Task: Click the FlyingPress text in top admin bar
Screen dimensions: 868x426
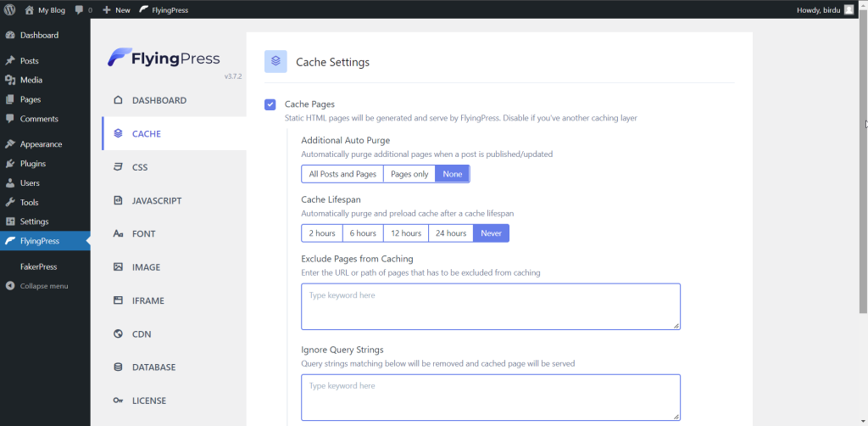Action: [170, 10]
